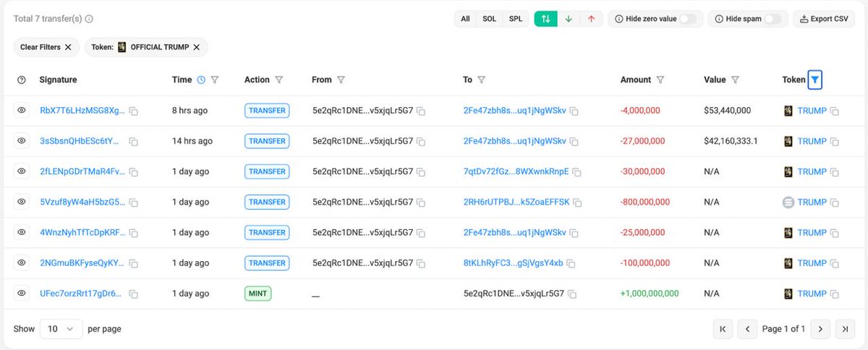This screenshot has height=350, width=868.
Task: Click Export CSV button
Action: (824, 19)
